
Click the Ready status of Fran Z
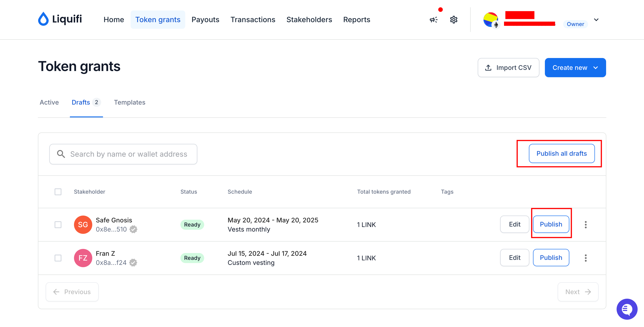point(192,258)
